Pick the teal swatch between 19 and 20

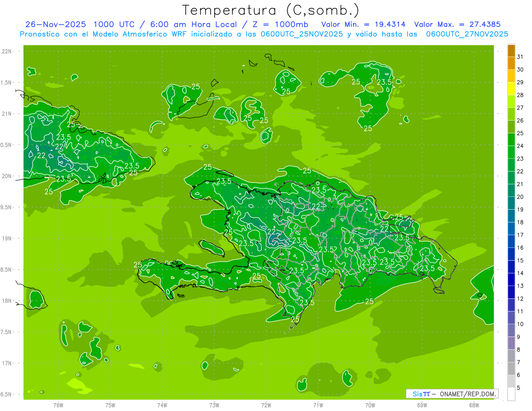[511, 204]
